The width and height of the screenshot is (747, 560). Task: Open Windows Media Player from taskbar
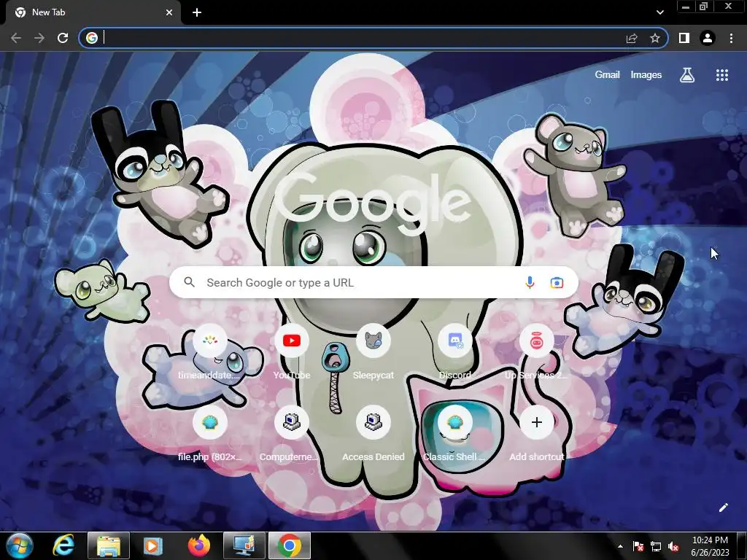coord(153,545)
